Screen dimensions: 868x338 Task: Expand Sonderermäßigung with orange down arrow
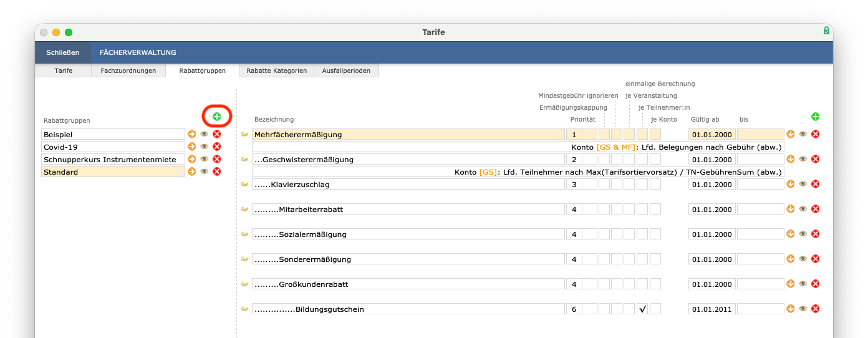point(791,259)
